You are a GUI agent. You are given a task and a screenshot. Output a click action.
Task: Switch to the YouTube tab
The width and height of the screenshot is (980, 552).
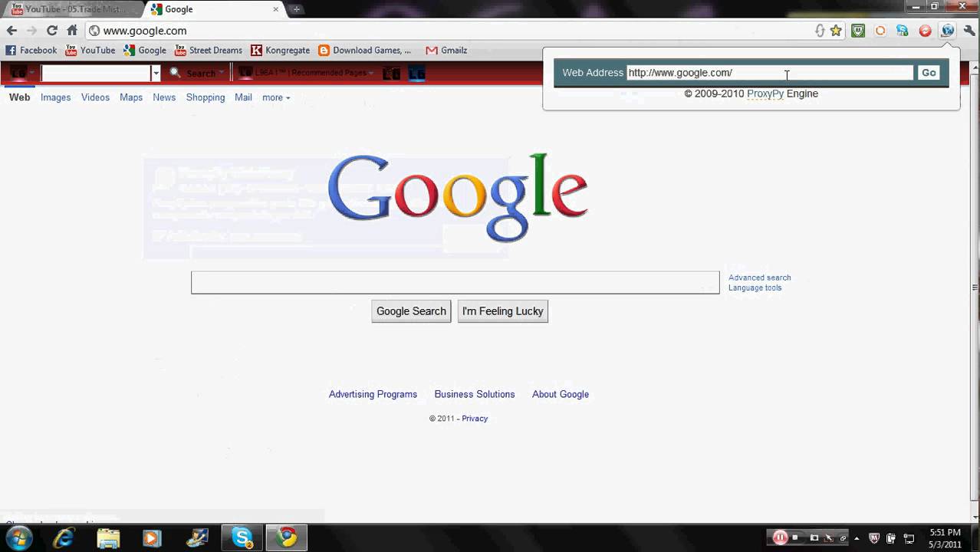pos(73,9)
